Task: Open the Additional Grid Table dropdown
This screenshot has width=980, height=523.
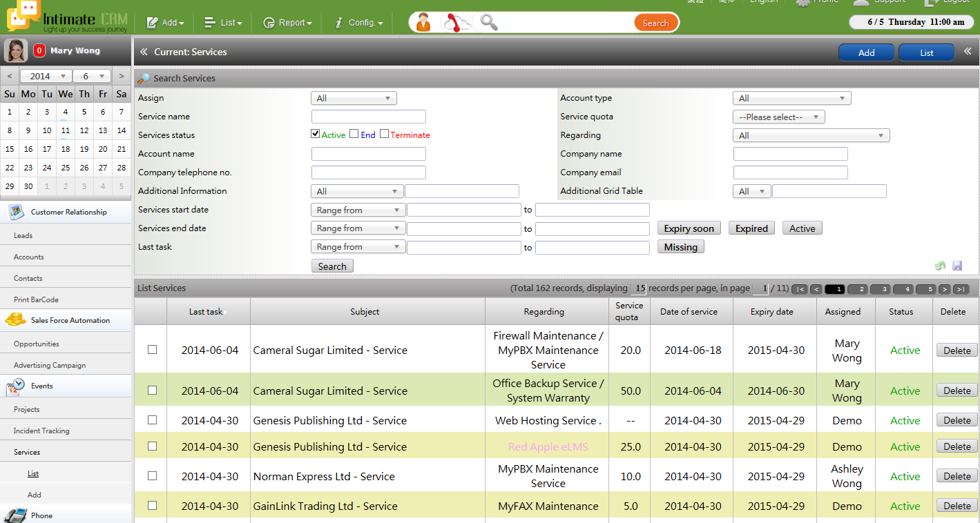Action: click(x=752, y=191)
